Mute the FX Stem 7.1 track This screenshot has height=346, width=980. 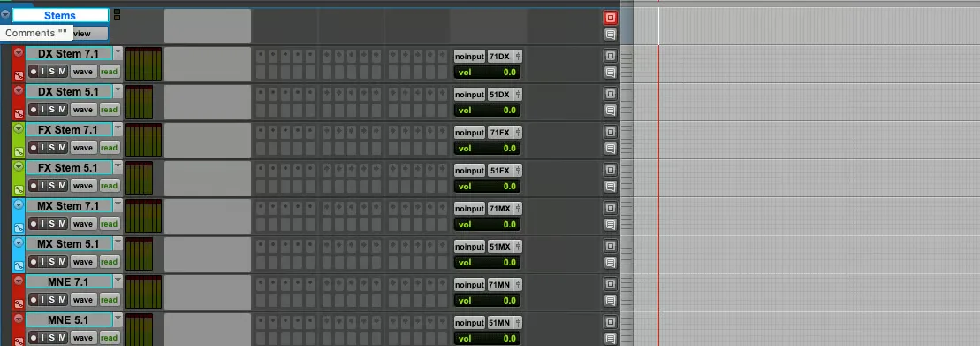click(62, 149)
